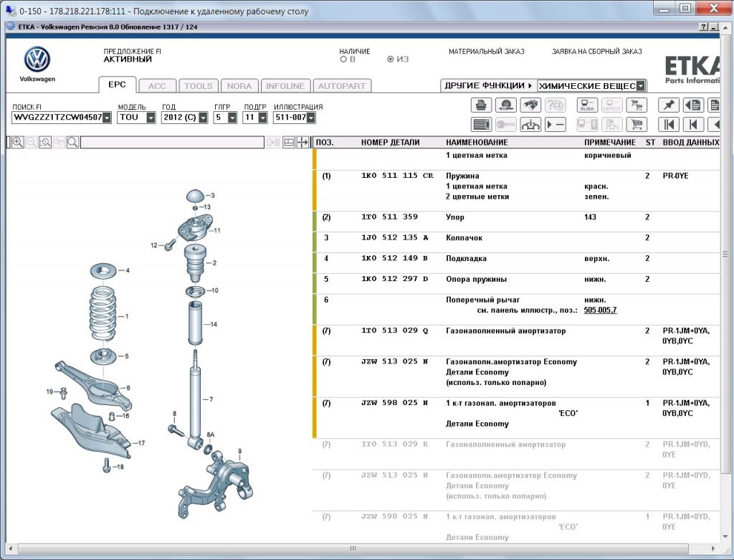Viewport: 734px width, 560px height.
Task: Click the zoom region magnifier icon
Action: (x=45, y=143)
